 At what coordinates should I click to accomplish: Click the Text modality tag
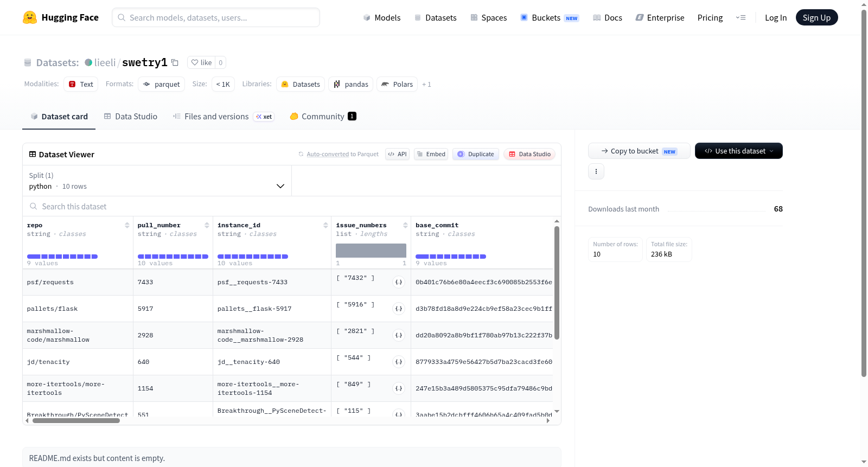[x=81, y=84]
